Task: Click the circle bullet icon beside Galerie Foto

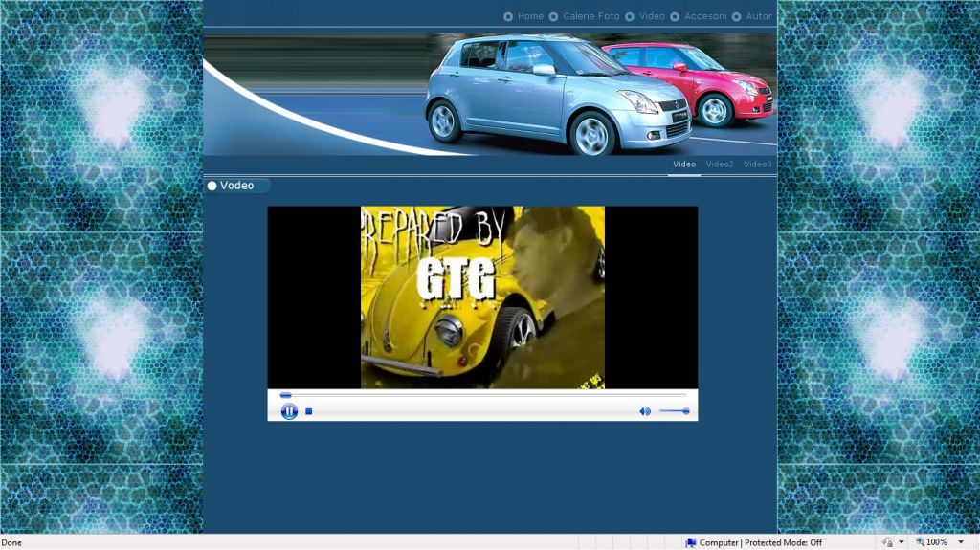Action: (553, 16)
